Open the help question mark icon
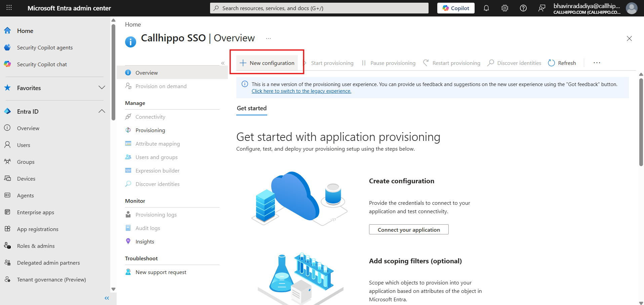The width and height of the screenshot is (644, 305). 523,8
